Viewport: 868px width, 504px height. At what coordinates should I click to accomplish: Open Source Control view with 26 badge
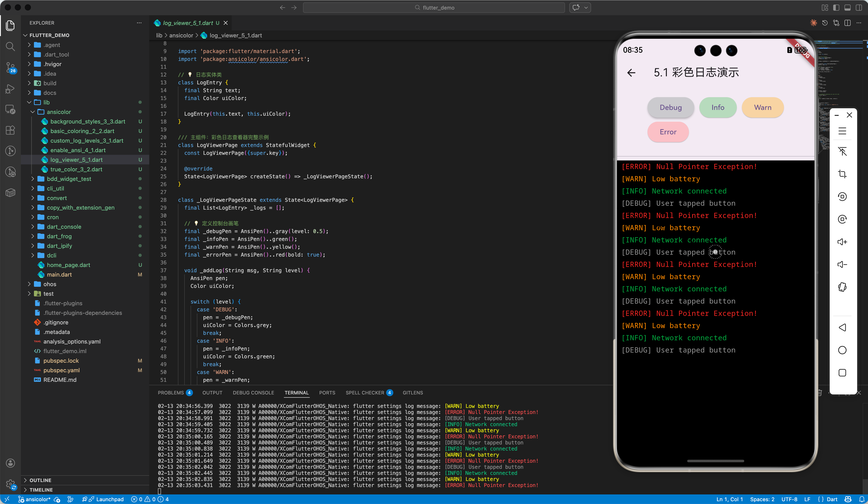coord(10,67)
